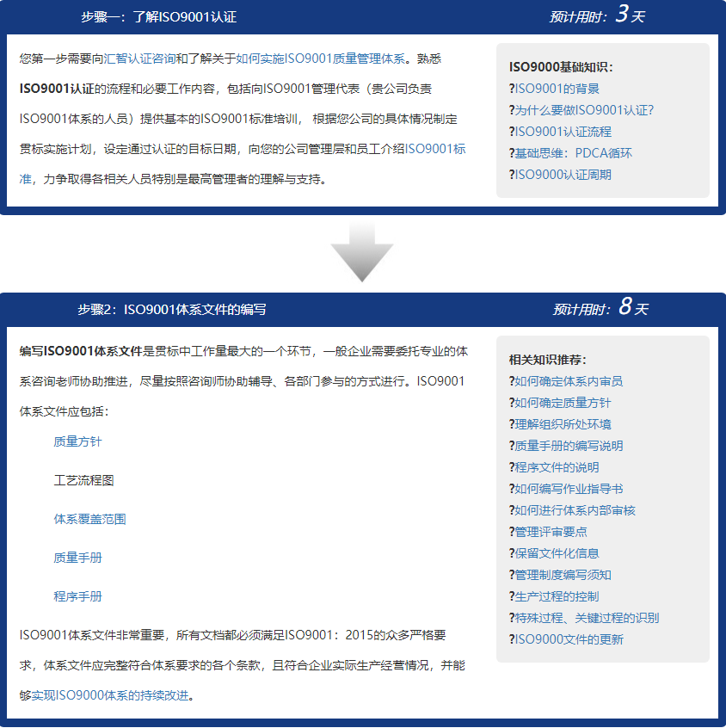Open 如何编写作业指导书 link
726x728 pixels.
pos(569,489)
